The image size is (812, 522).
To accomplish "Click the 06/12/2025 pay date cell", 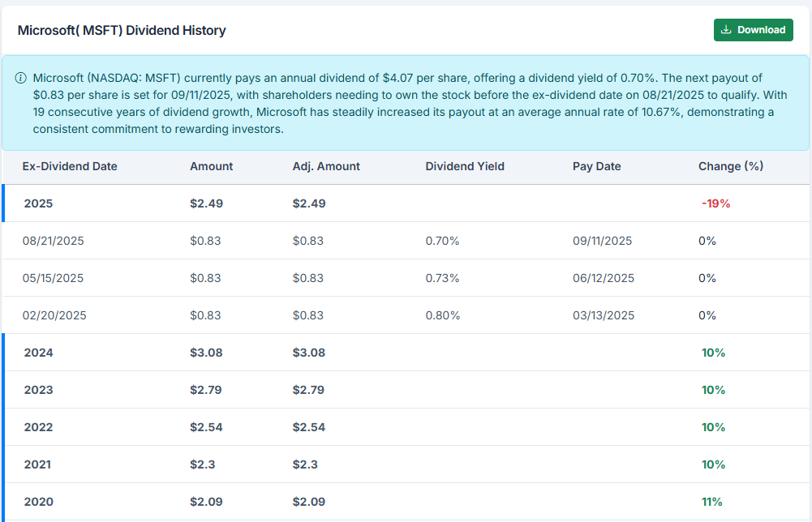I will [604, 278].
